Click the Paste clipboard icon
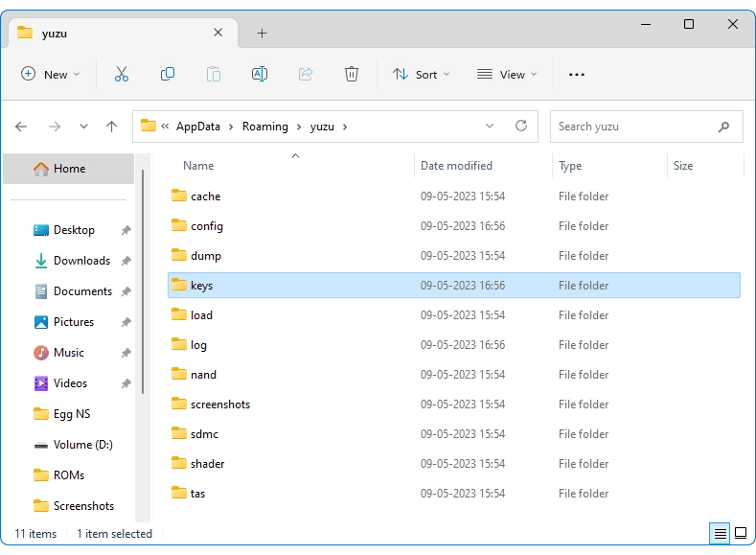Viewport: 756px width, 555px height. [213, 74]
